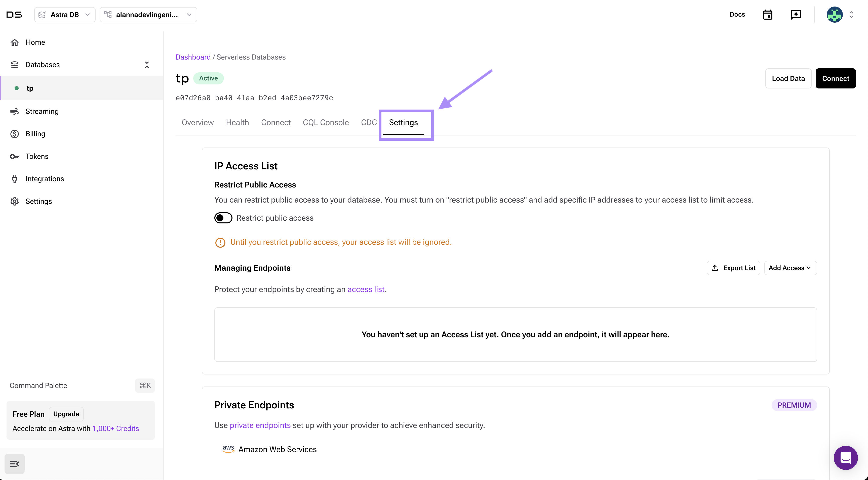The height and width of the screenshot is (480, 868).
Task: Enable the Restrict public access toggle
Action: (223, 218)
